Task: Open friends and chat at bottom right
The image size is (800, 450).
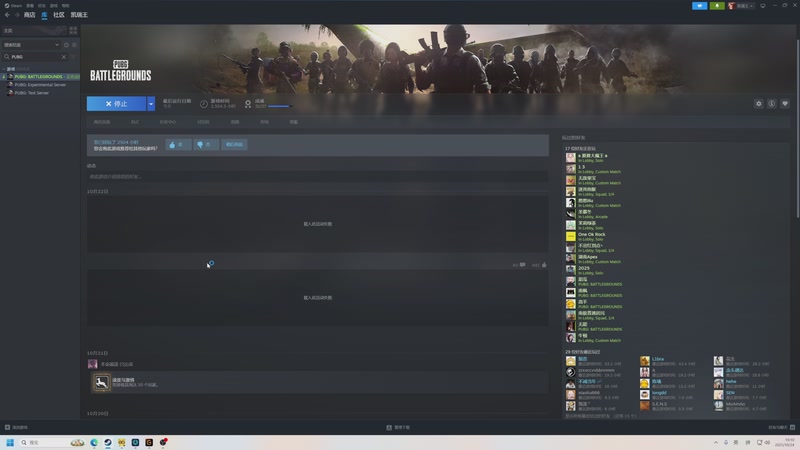Action: 782,428
